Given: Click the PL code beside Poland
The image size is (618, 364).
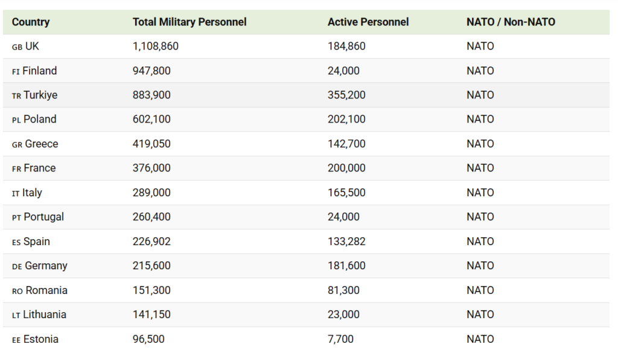Looking at the screenshot, I should tap(16, 120).
